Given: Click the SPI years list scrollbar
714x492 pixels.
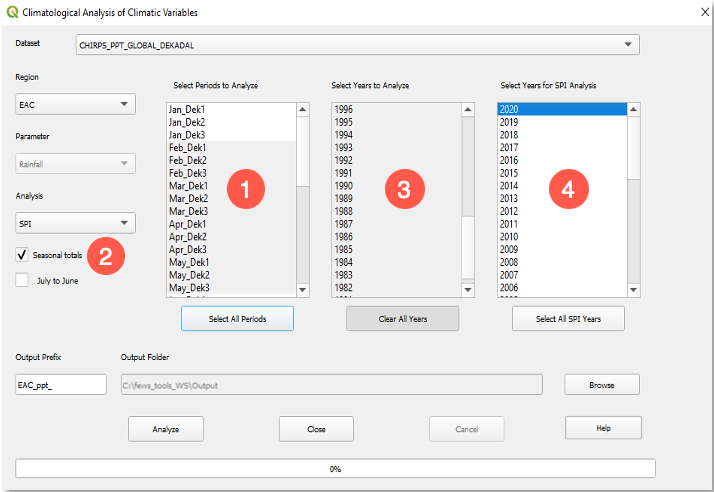Looking at the screenshot, I should (634, 200).
